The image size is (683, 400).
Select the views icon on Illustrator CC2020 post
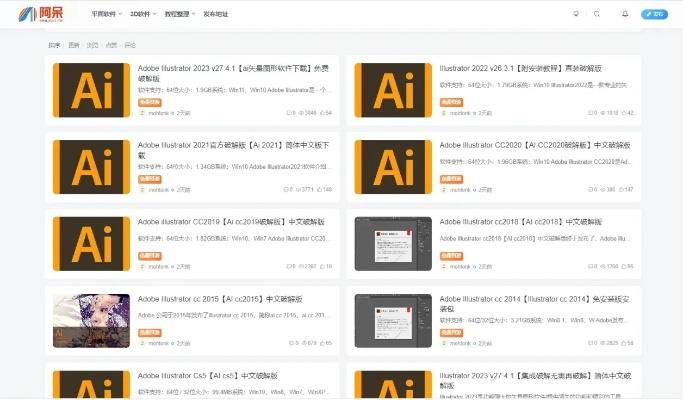(603, 190)
